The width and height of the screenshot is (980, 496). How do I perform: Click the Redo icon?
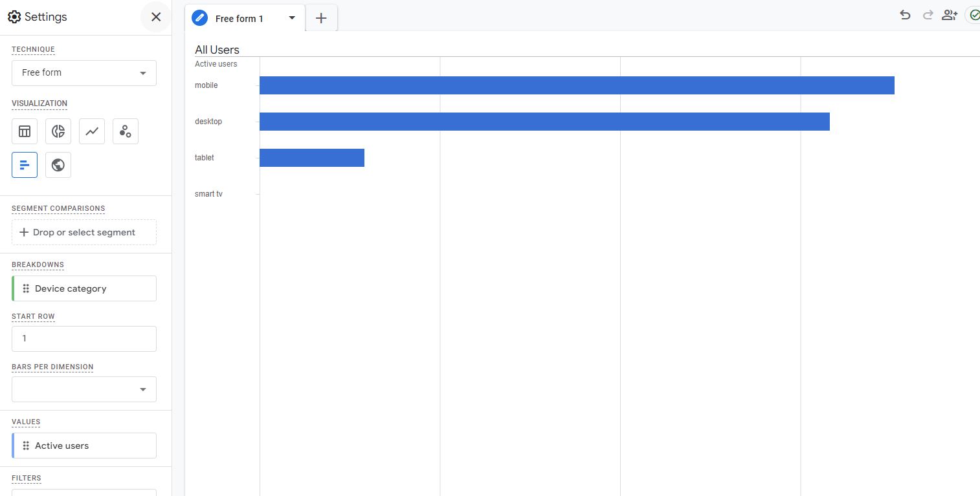click(x=927, y=14)
